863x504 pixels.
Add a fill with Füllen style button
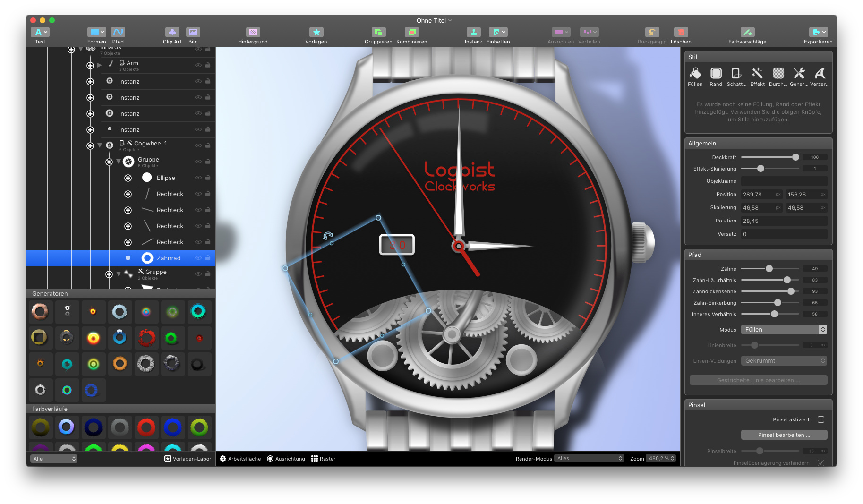pyautogui.click(x=695, y=74)
